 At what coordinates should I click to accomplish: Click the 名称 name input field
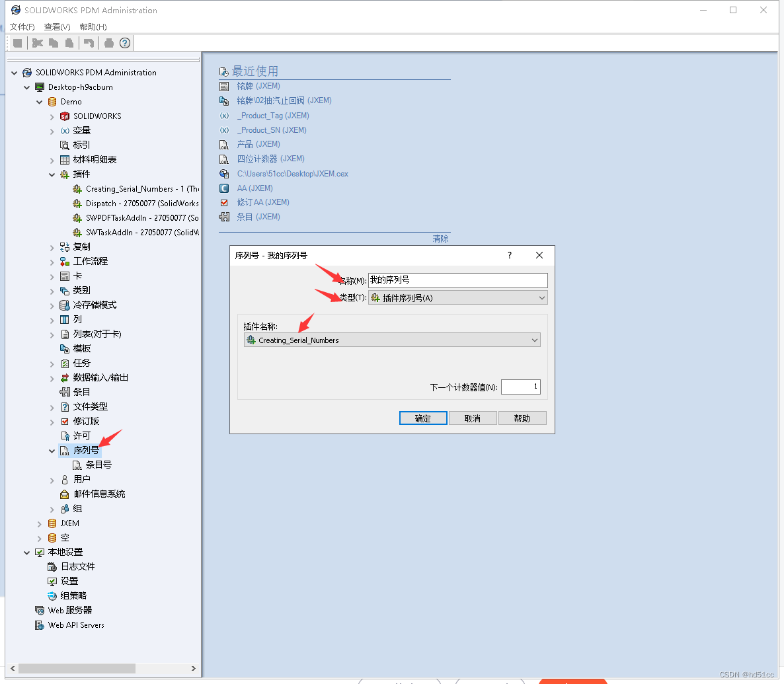click(457, 280)
